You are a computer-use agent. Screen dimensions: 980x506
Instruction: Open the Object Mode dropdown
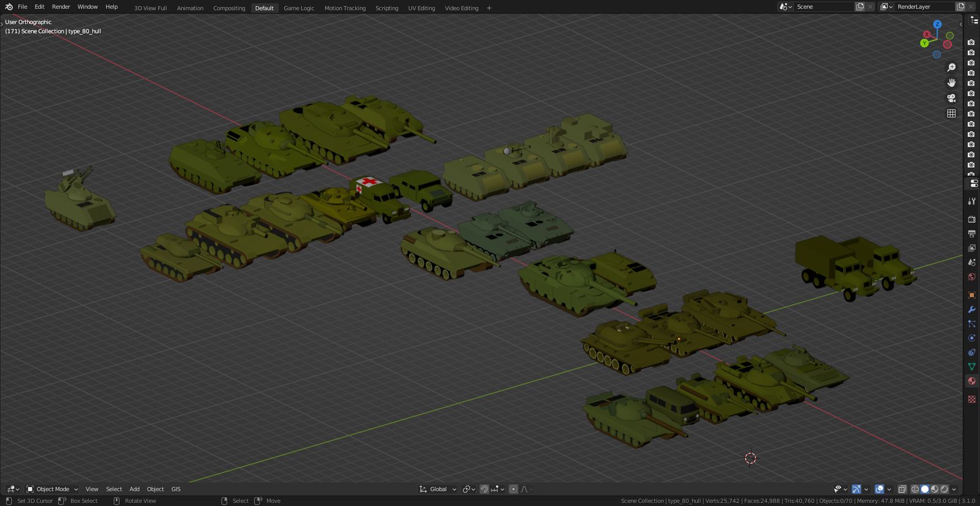[53, 489]
